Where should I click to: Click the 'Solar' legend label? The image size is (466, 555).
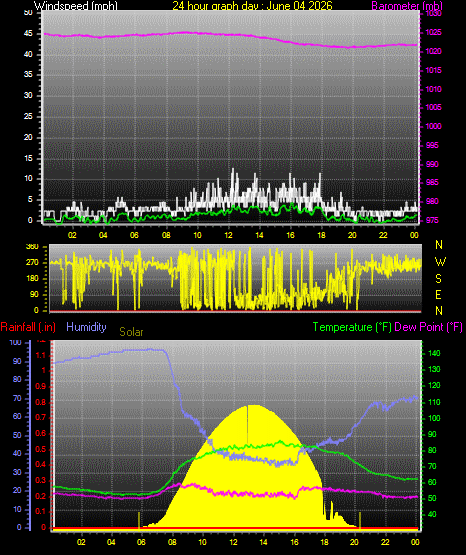tap(131, 332)
